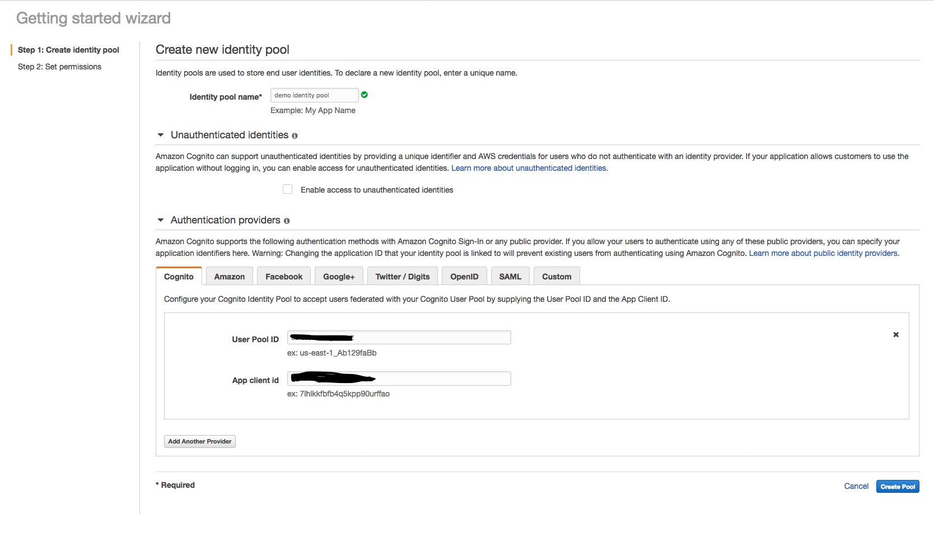This screenshot has height=560, width=934.
Task: Open the Twitter / Digits tab
Action: [x=403, y=276]
